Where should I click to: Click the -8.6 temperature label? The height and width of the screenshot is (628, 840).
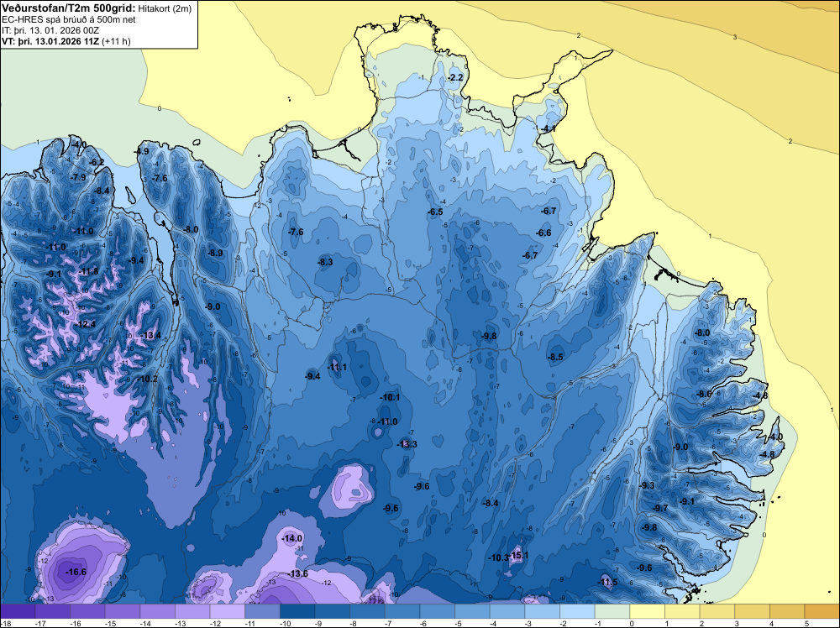(x=703, y=394)
